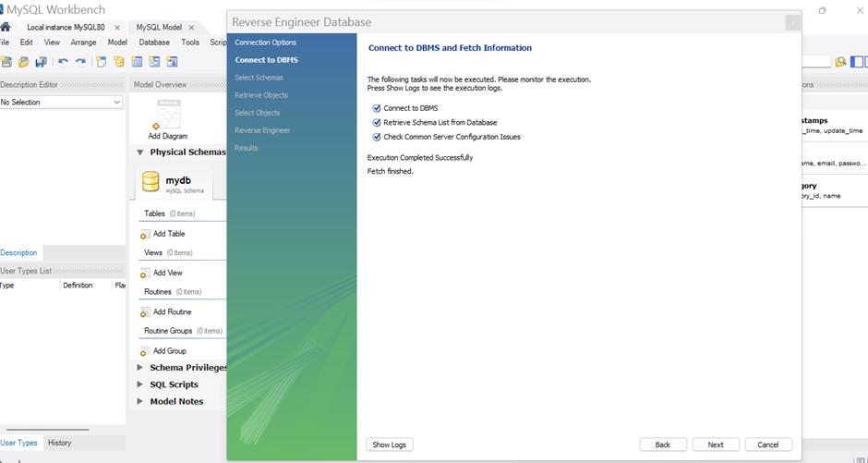Go to the Workbench home screen icon

point(6,27)
